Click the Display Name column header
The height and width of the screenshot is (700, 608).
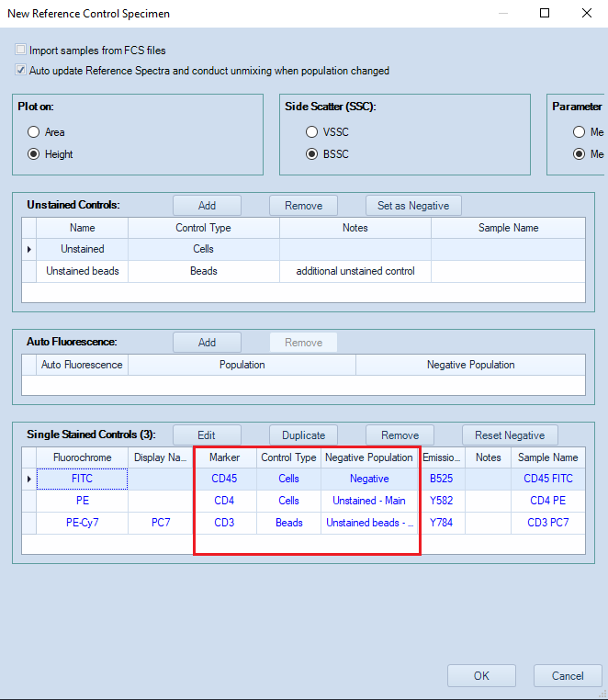(x=161, y=457)
